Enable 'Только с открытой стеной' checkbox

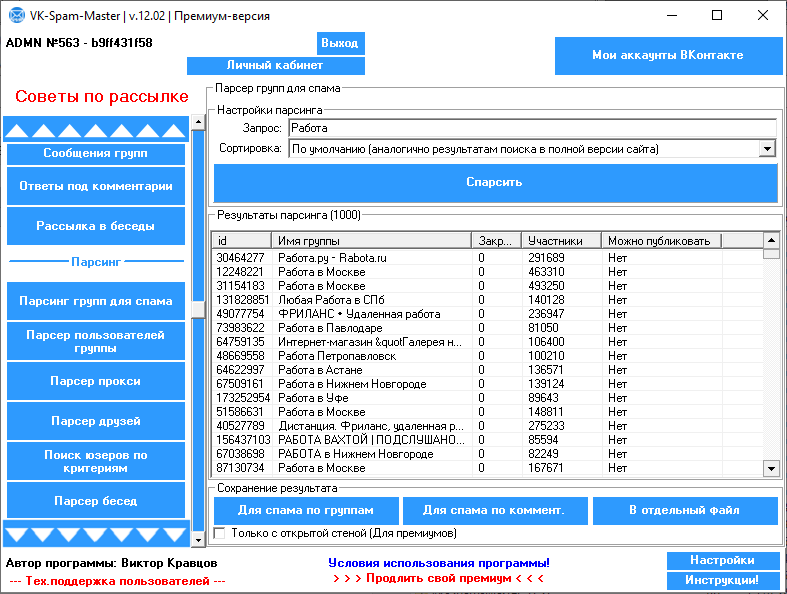point(220,533)
